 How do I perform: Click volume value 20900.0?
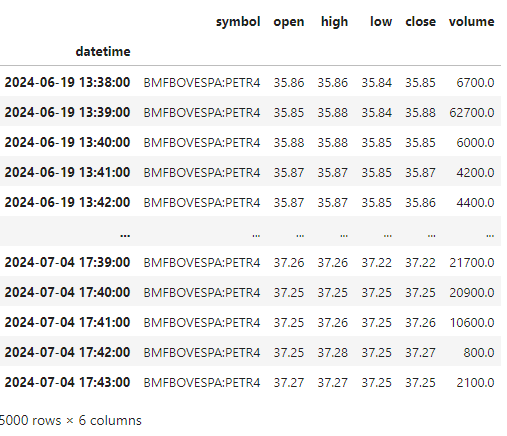472,293
